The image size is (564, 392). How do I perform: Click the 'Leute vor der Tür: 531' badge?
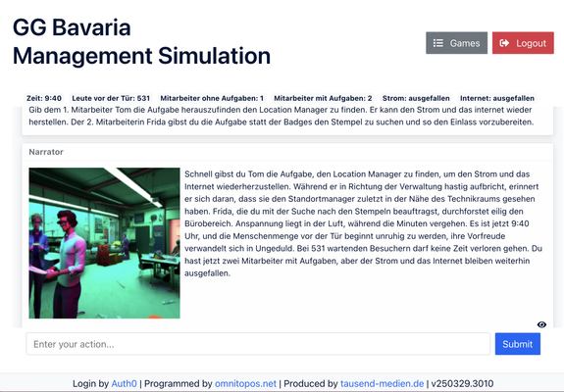(111, 98)
